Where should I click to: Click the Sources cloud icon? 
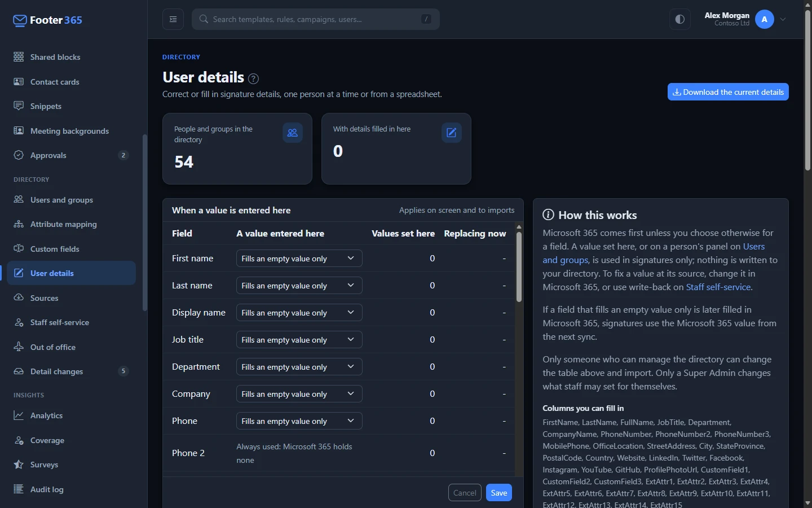[19, 298]
